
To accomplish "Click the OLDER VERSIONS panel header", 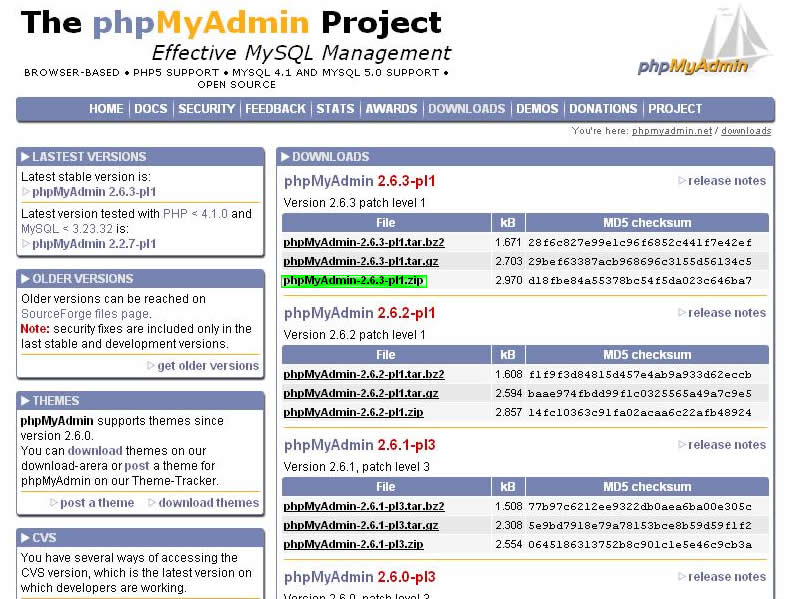I will (x=140, y=279).
